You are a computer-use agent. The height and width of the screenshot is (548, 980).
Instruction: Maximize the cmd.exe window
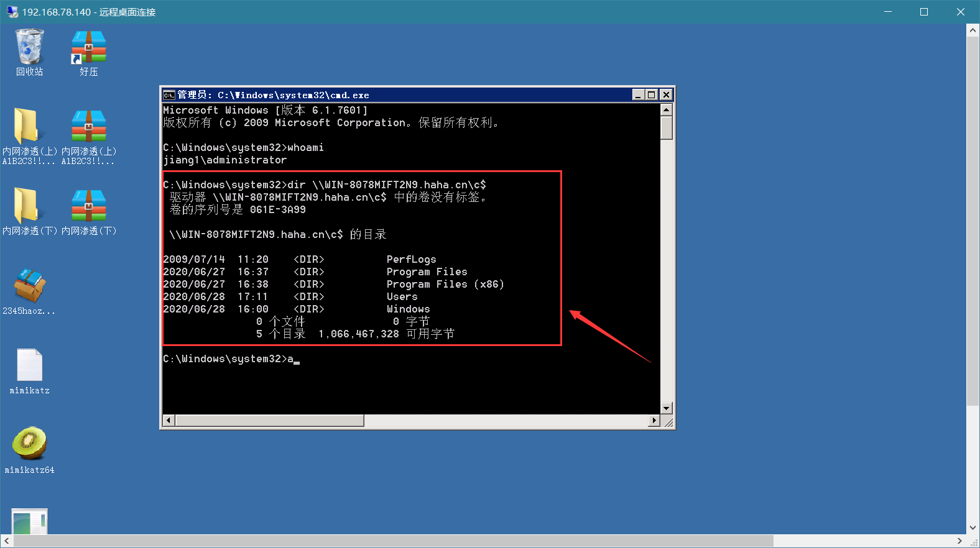[x=651, y=95]
